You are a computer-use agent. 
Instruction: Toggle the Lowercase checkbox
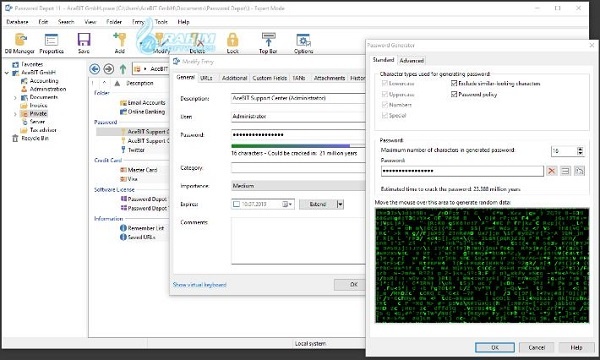point(385,83)
